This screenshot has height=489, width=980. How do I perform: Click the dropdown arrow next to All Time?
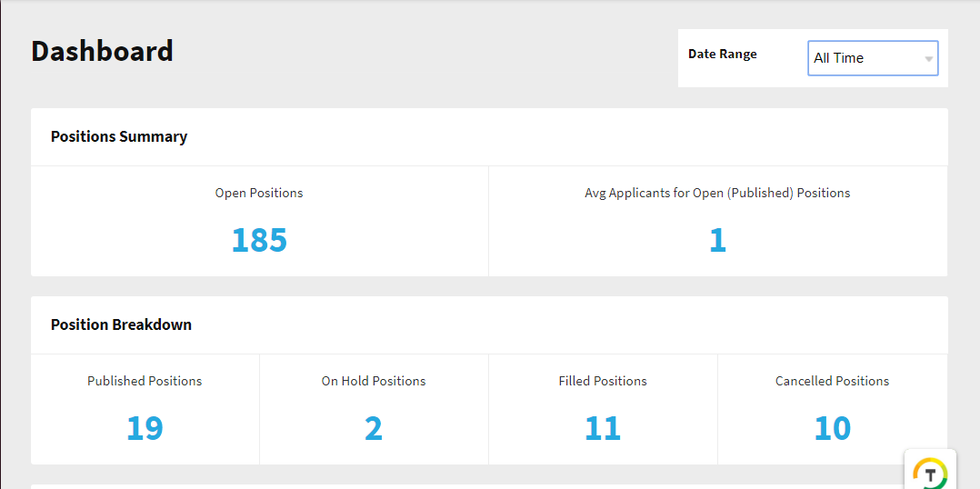tap(929, 59)
